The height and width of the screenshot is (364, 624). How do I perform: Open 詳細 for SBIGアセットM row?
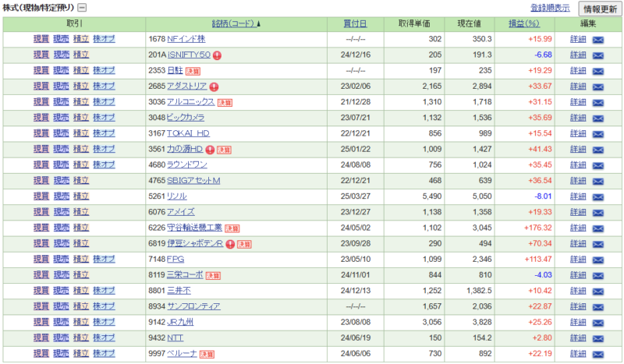(578, 181)
